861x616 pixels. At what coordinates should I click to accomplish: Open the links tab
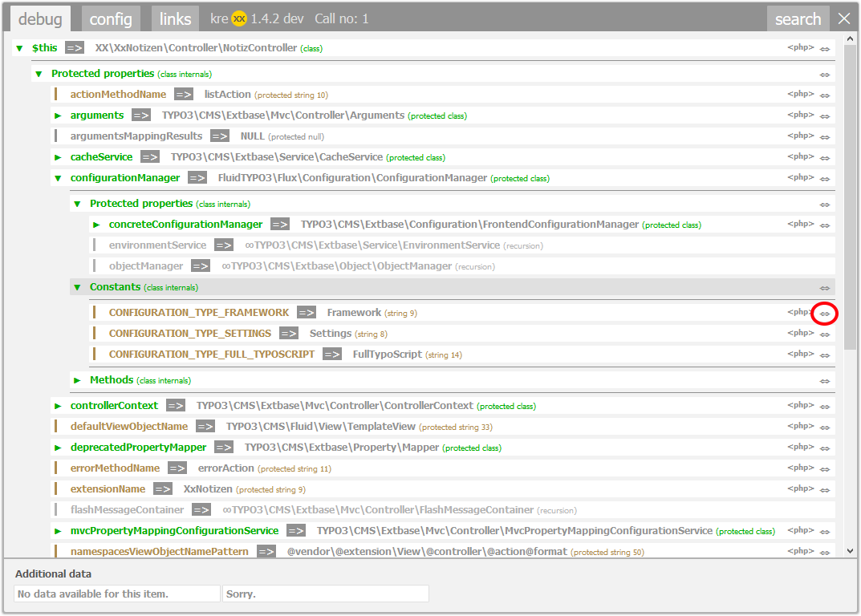(x=175, y=19)
